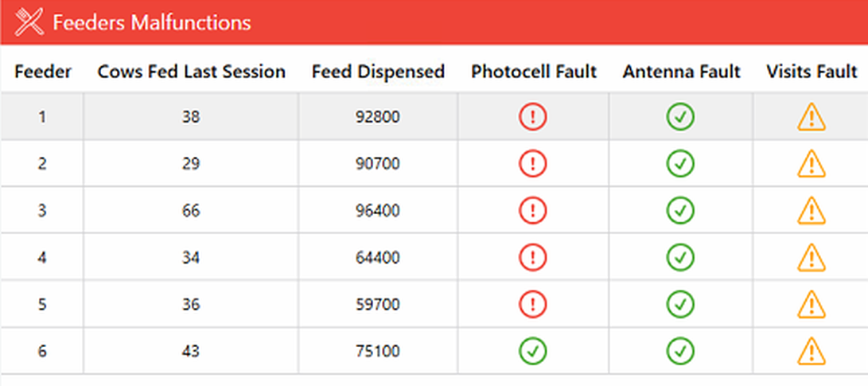868x386 pixels.
Task: Click feeder 6 photocell green check icon
Action: (x=533, y=351)
